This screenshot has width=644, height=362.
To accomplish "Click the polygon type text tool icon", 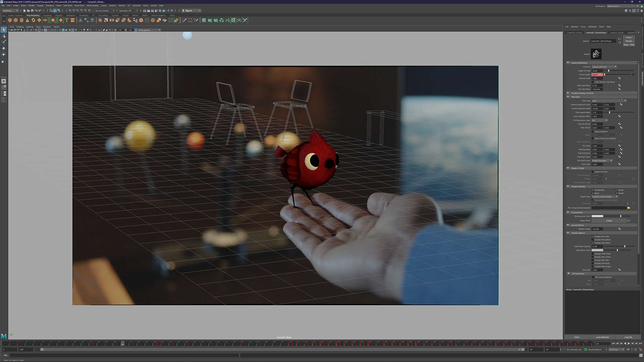I will (x=67, y=20).
